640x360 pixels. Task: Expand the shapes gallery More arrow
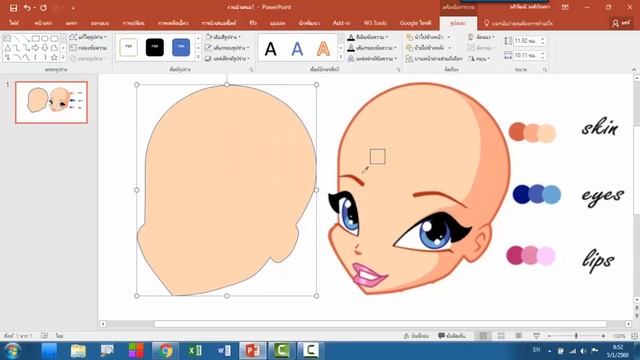[63, 58]
